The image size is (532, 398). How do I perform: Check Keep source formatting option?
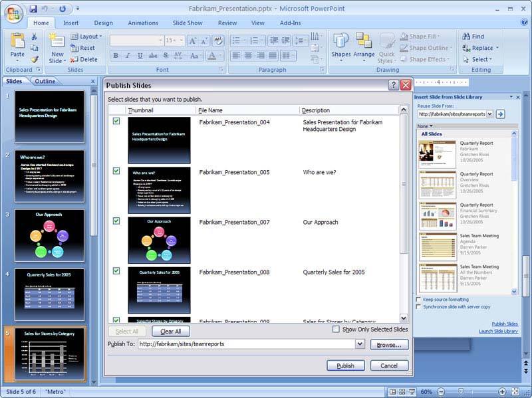[x=418, y=300]
